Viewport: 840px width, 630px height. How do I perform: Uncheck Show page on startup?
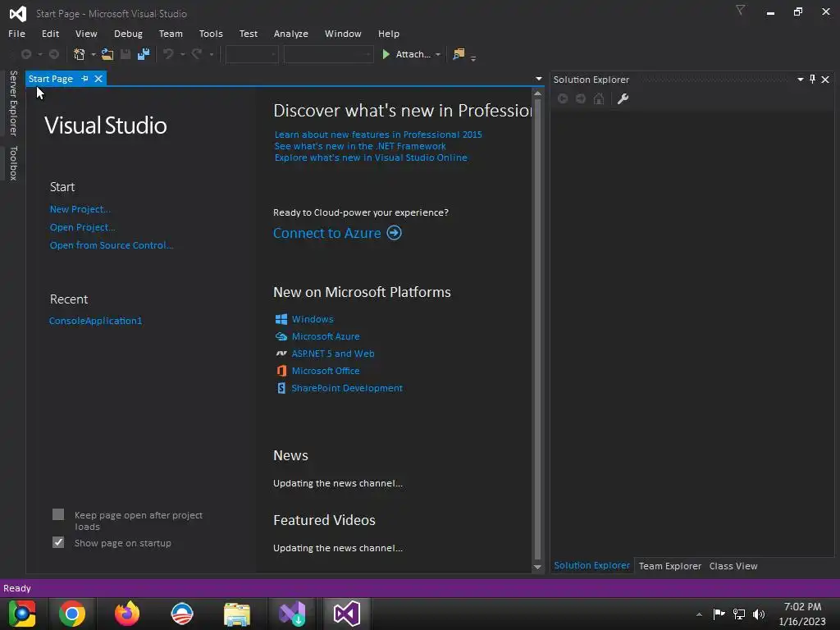58,543
